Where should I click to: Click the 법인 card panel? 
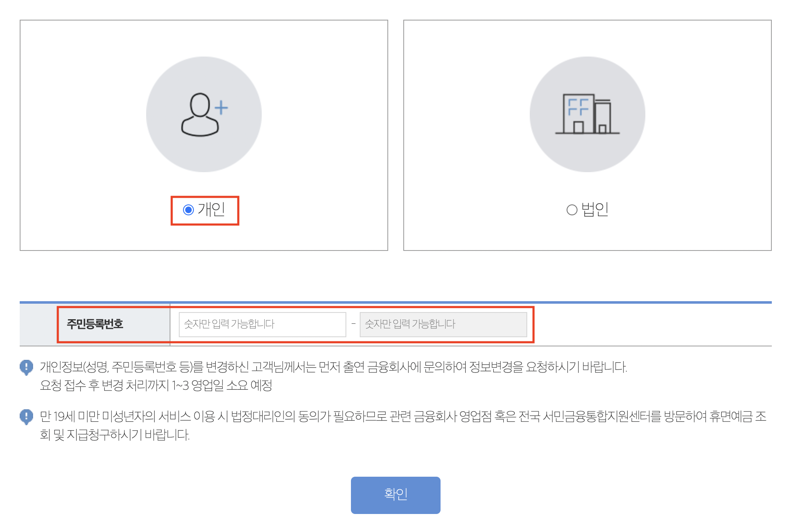tap(587, 134)
